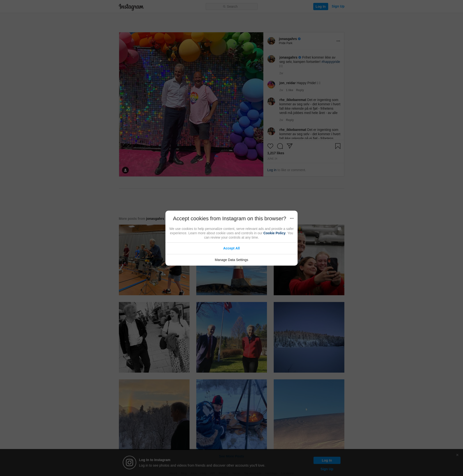
Task: Click the comment bubble icon
Action: 280,146
